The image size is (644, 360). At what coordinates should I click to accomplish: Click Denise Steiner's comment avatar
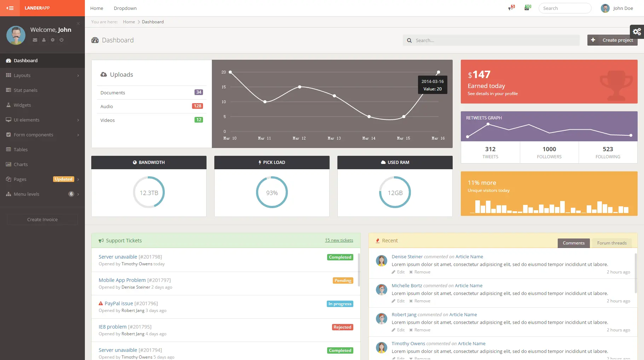381,261
